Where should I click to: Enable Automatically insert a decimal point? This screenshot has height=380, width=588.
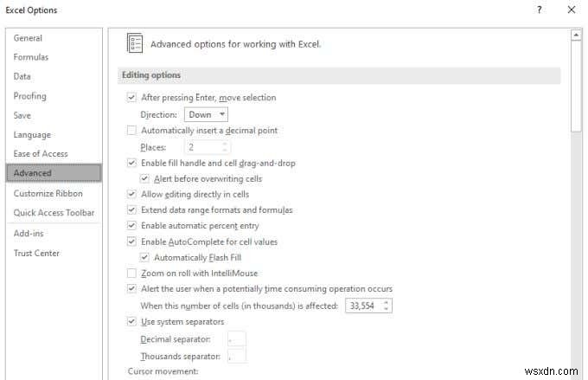click(x=131, y=131)
